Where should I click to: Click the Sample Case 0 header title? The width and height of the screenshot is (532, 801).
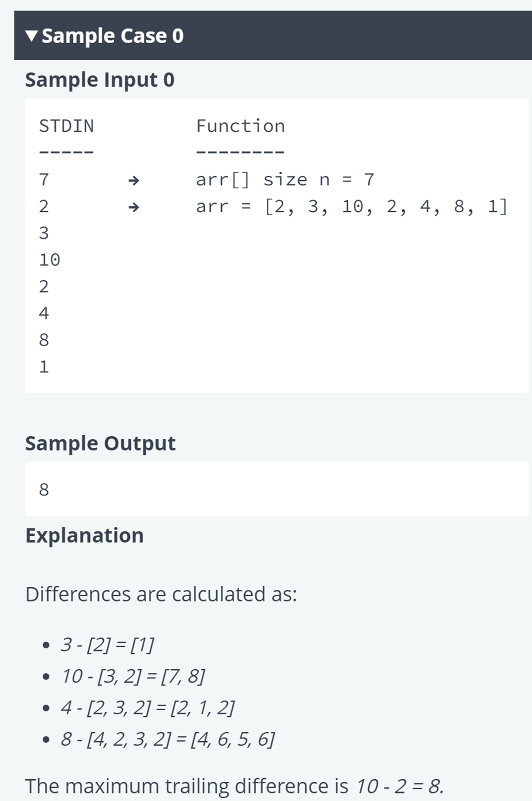(x=113, y=36)
